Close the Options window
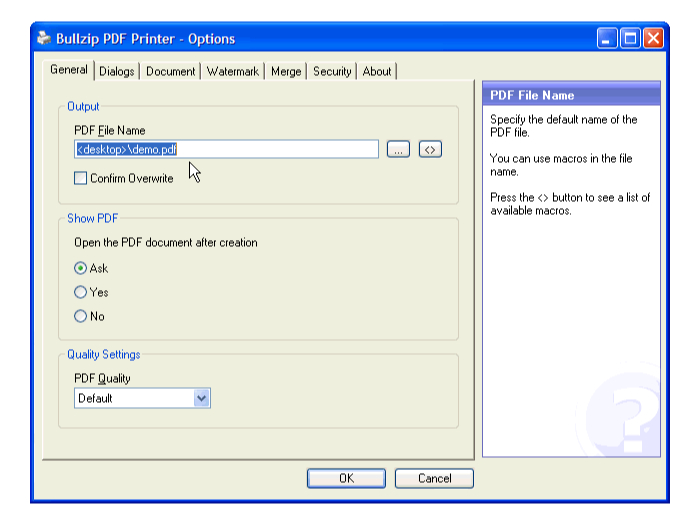The image size is (700, 525). pyautogui.click(x=654, y=38)
